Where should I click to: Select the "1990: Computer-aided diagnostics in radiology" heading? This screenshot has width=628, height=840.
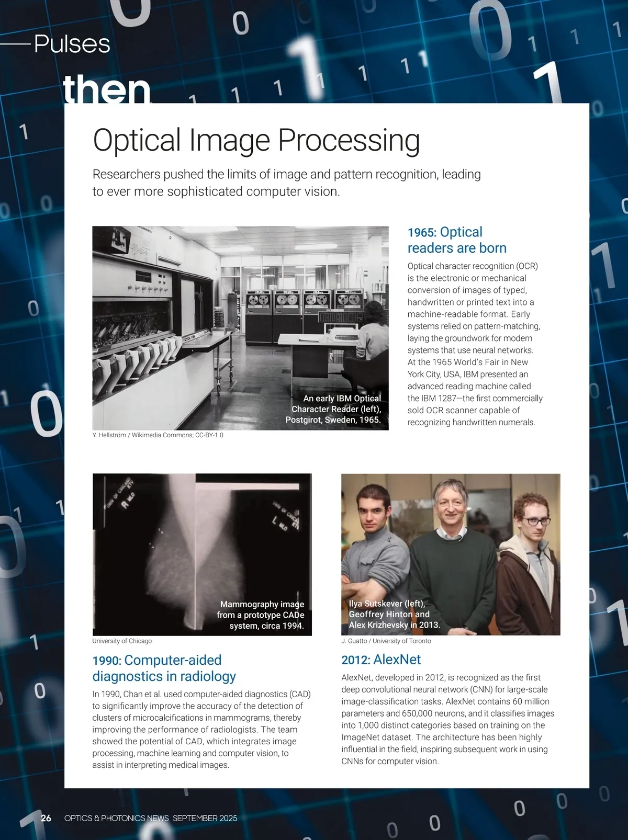tap(164, 668)
